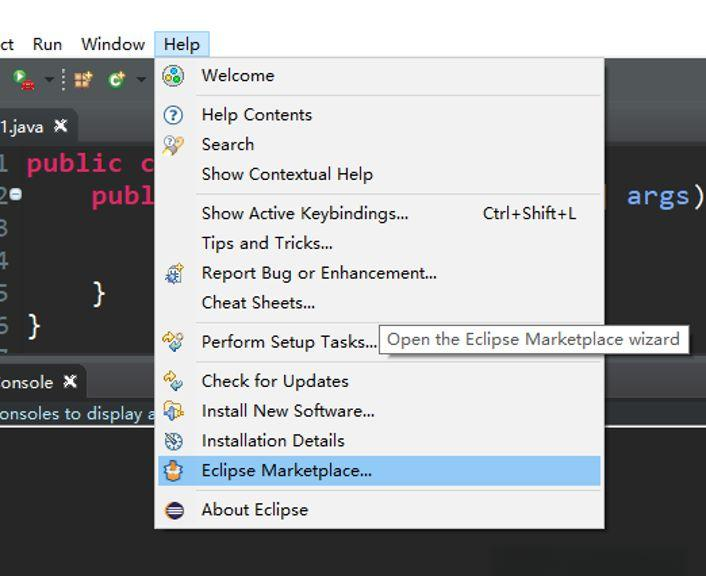The height and width of the screenshot is (576, 706).
Task: Close the 1.java editor tab
Action: click(61, 126)
